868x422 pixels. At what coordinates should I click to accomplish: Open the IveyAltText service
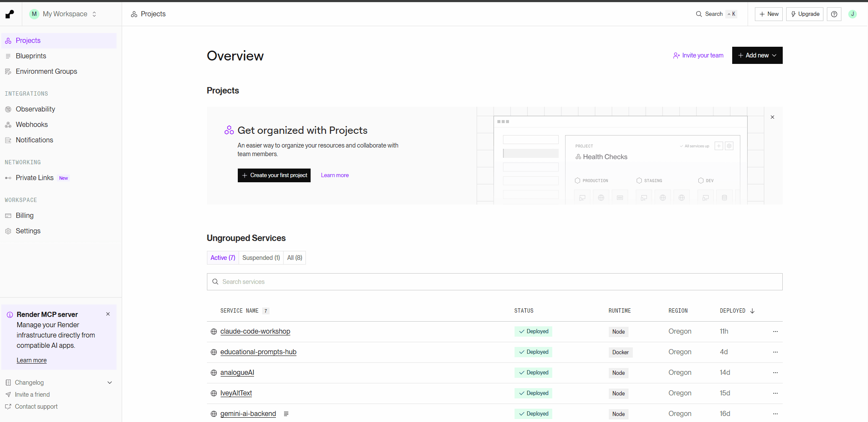[236, 393]
